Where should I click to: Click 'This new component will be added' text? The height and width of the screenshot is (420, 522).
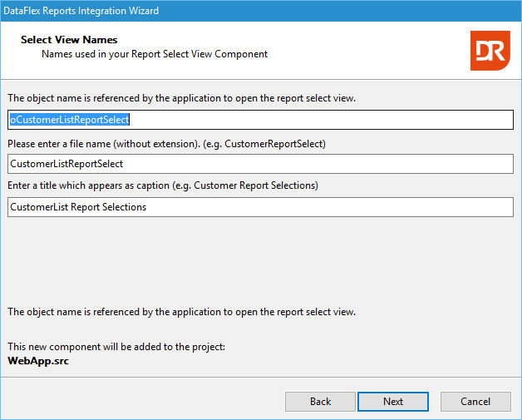coord(116,347)
